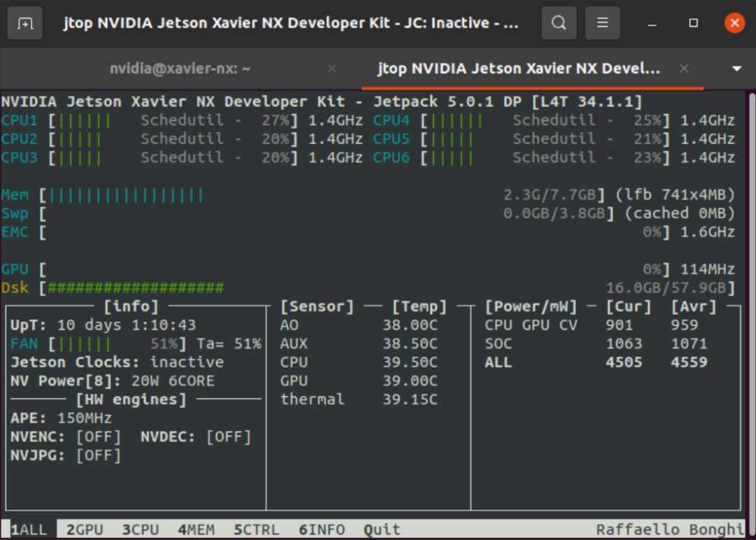This screenshot has height=540, width=756.
Task: Open the 4MEM memory page
Action: (196, 529)
